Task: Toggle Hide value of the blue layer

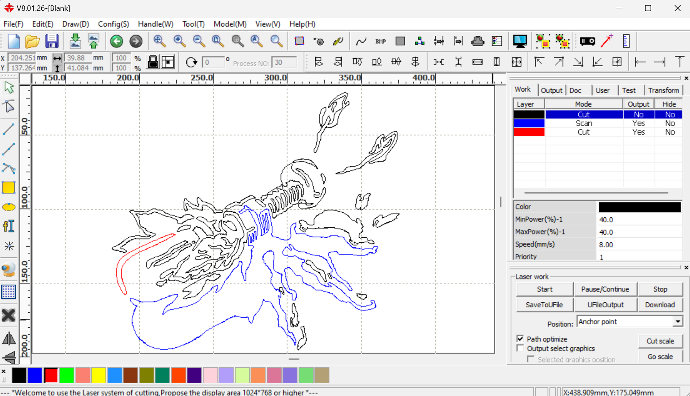Action: click(669, 123)
